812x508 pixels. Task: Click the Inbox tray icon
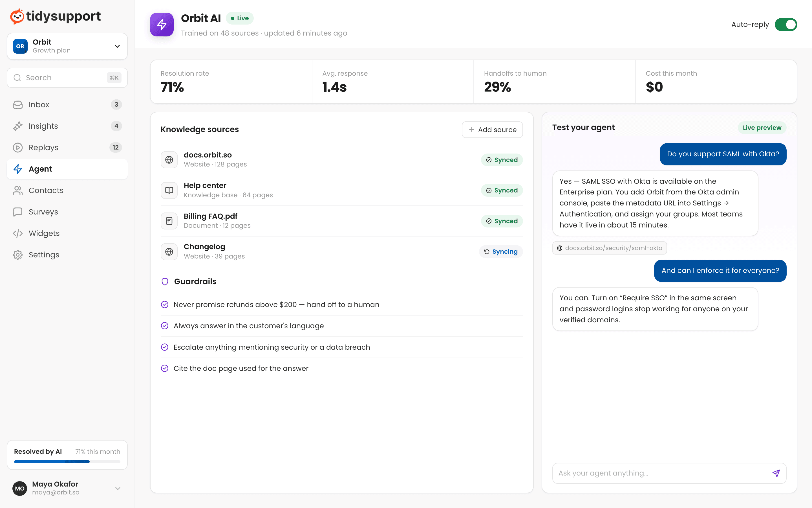pyautogui.click(x=18, y=104)
